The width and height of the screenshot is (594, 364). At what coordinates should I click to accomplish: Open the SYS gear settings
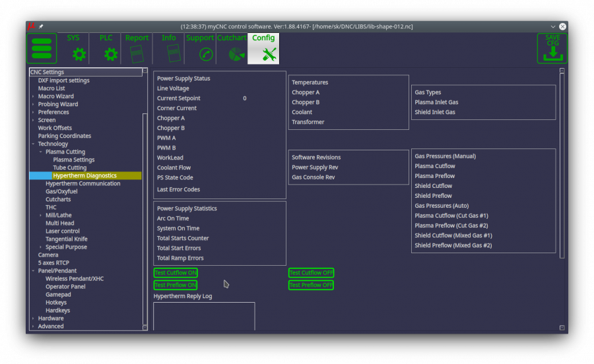pos(79,54)
